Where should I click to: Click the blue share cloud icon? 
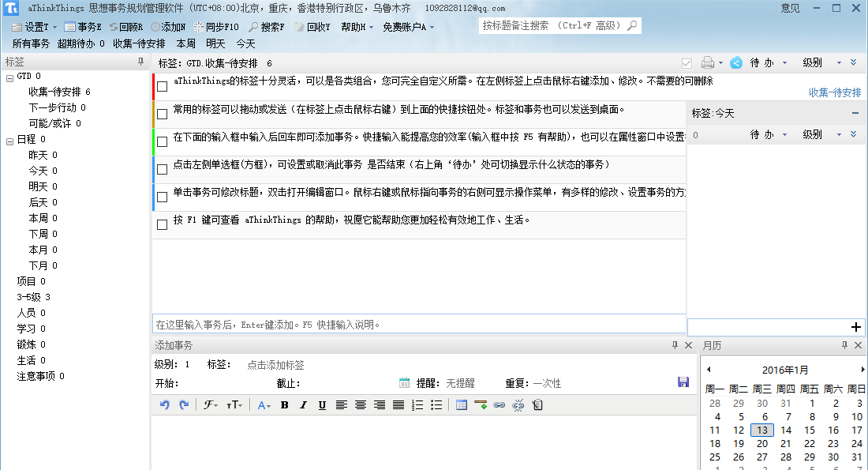[735, 62]
